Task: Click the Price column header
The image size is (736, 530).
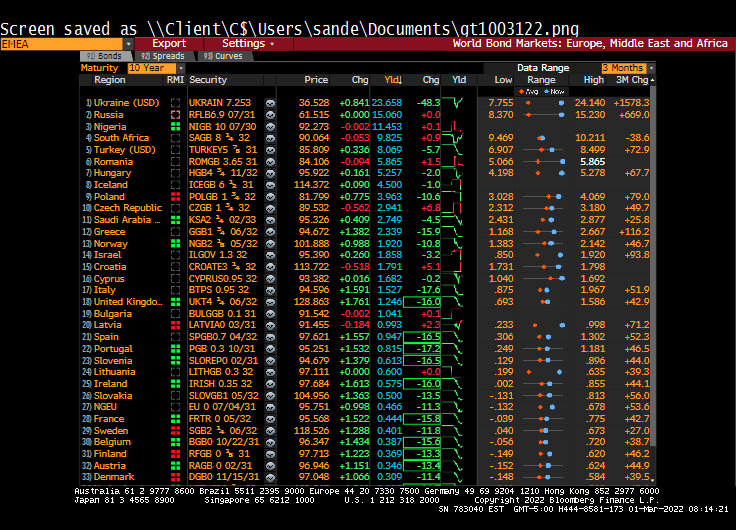Action: pyautogui.click(x=316, y=79)
